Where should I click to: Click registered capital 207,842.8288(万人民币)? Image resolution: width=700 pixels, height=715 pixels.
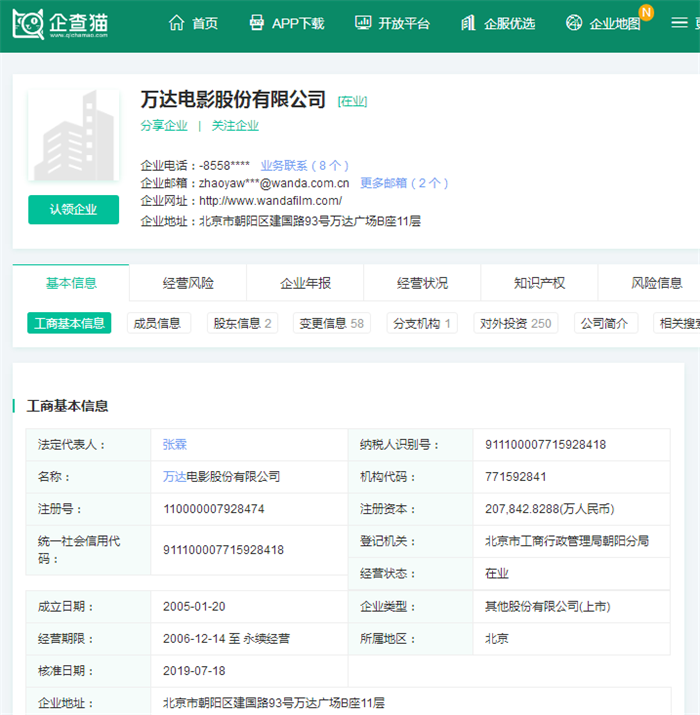point(550,509)
